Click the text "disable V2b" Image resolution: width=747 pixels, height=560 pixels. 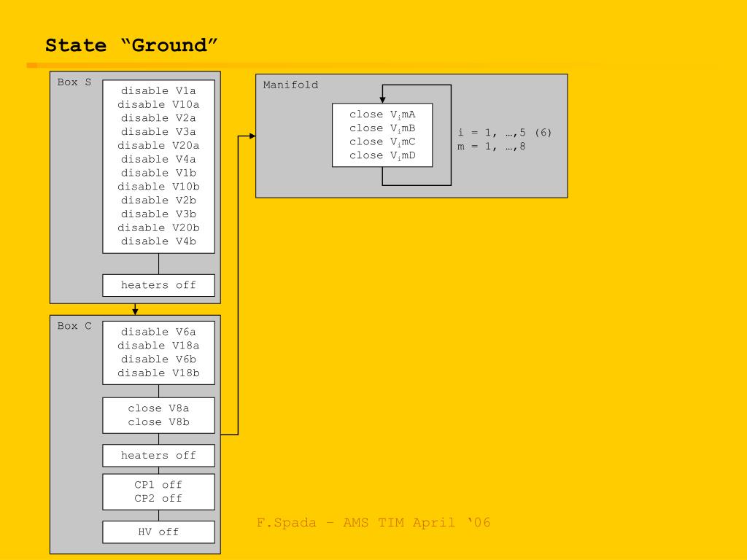(158, 201)
